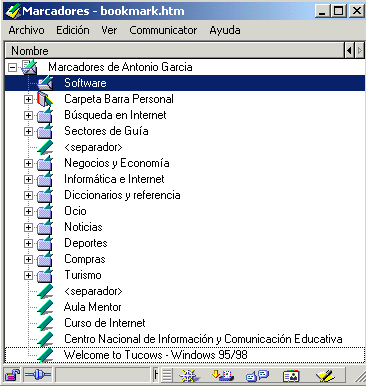This screenshot has height=386, width=366.
Task: Click the Carpeta Barra Personal folder icon
Action: (45, 99)
